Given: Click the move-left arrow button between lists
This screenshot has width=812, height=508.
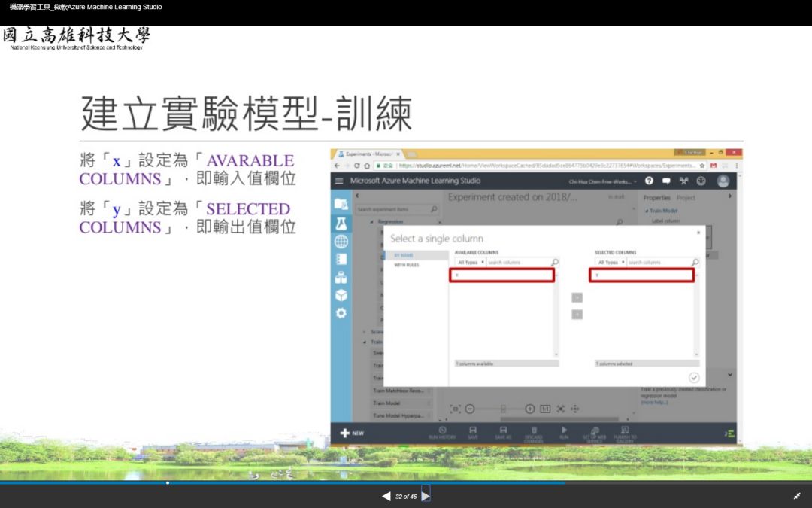Looking at the screenshot, I should tap(577, 314).
